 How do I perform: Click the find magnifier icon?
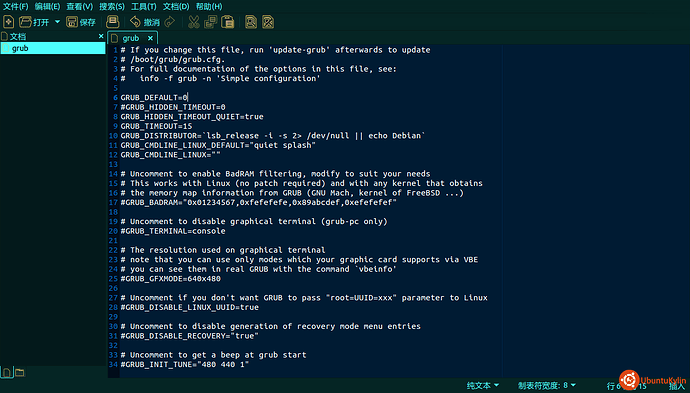click(251, 22)
